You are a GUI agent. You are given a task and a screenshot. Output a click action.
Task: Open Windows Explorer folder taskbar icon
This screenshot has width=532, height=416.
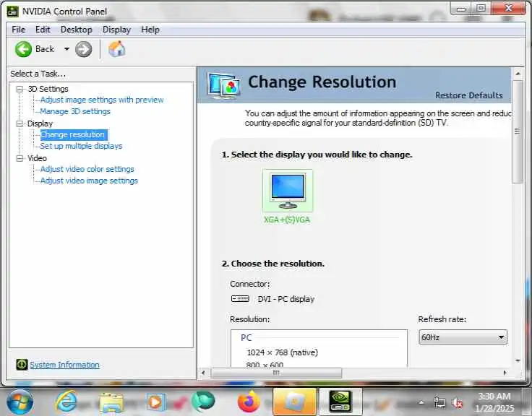(111, 402)
